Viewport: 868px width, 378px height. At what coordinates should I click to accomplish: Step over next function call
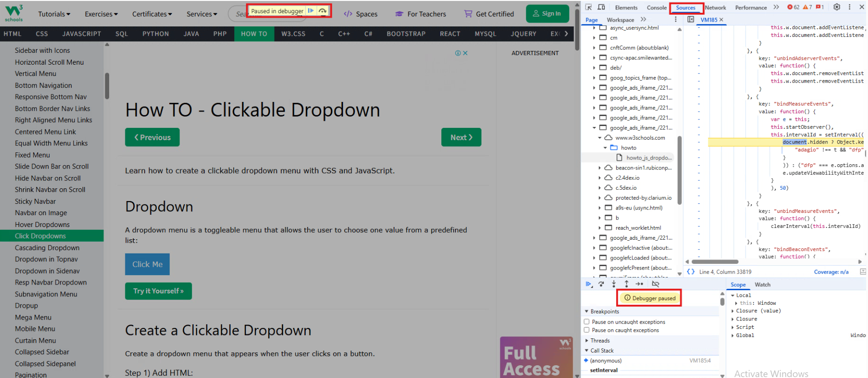point(601,284)
